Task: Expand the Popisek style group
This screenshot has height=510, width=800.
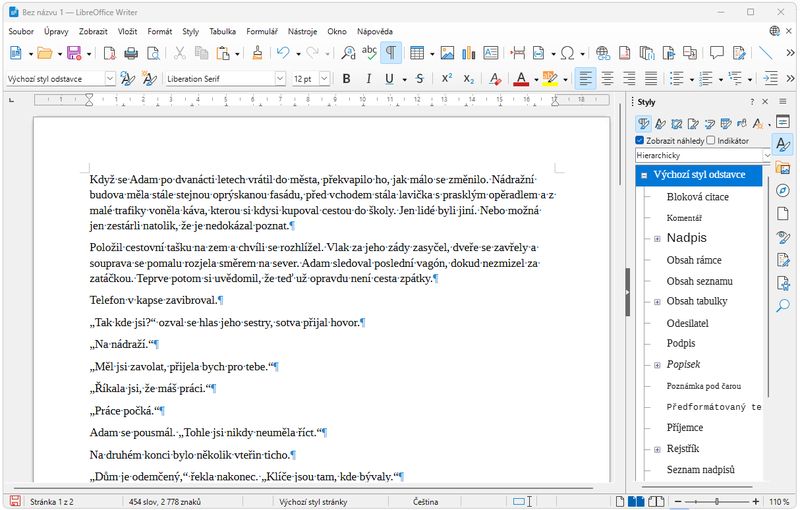Action: 657,365
